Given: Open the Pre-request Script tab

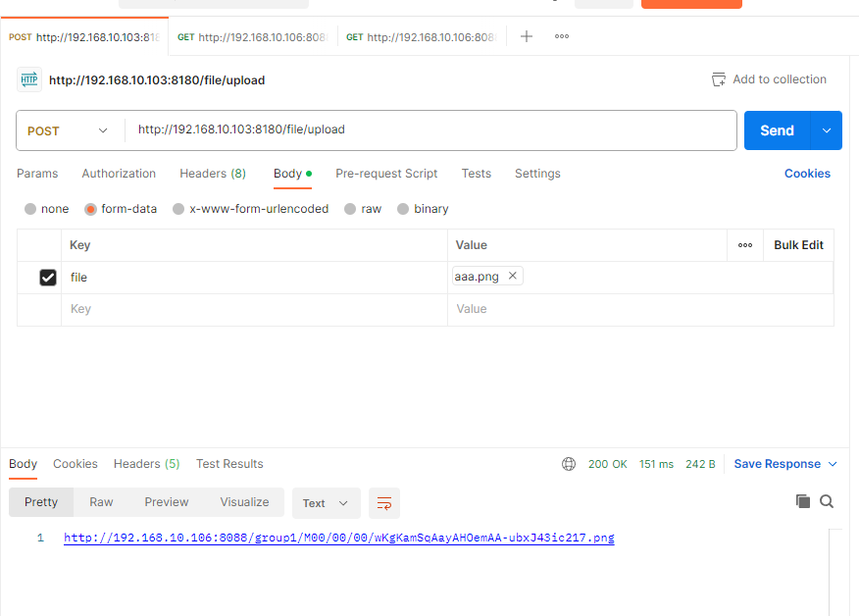Looking at the screenshot, I should click(x=386, y=174).
